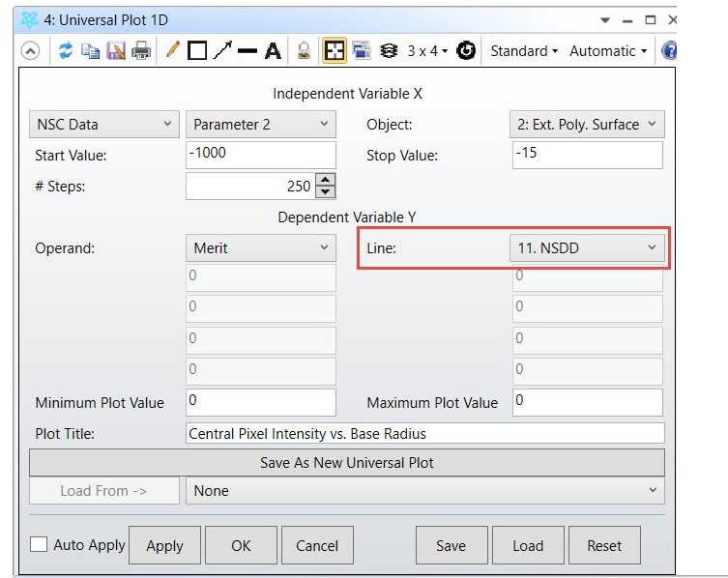Open the None load-from dropdown

pos(424,491)
